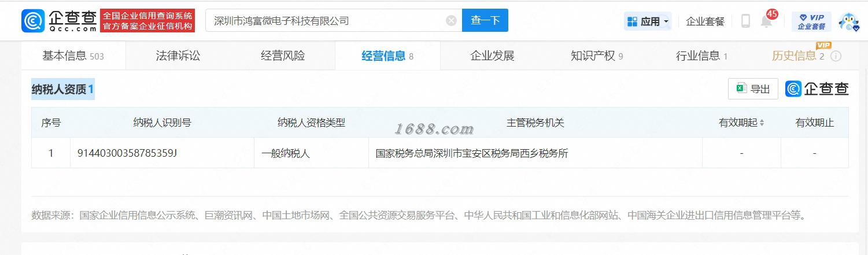Sort by 有效期起 column arrows
Viewport: 868px width, 255px height.
(x=762, y=123)
